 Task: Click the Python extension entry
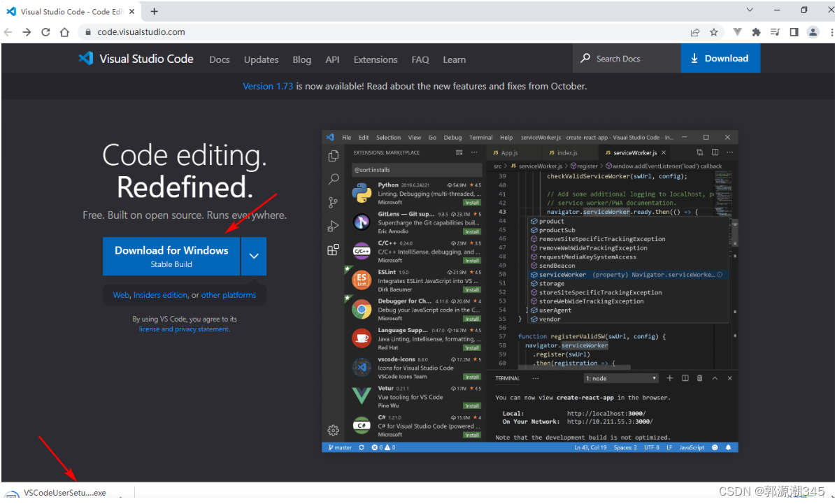point(415,193)
